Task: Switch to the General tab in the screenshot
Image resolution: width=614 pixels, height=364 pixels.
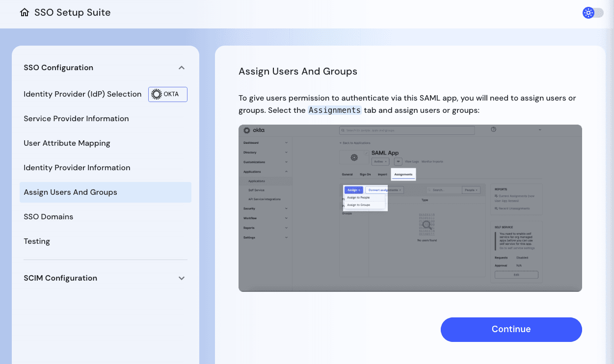Action: (347, 175)
